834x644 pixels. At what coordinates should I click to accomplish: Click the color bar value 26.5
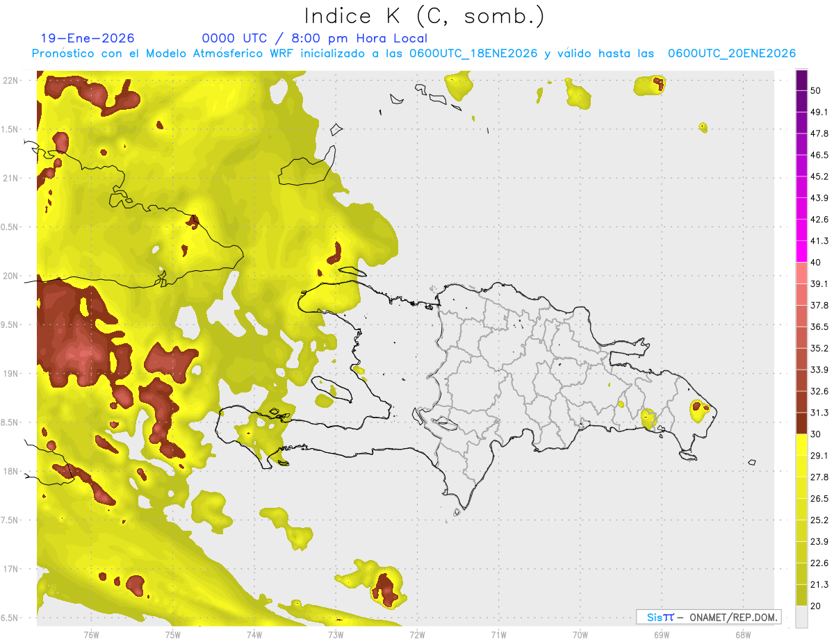point(819,499)
